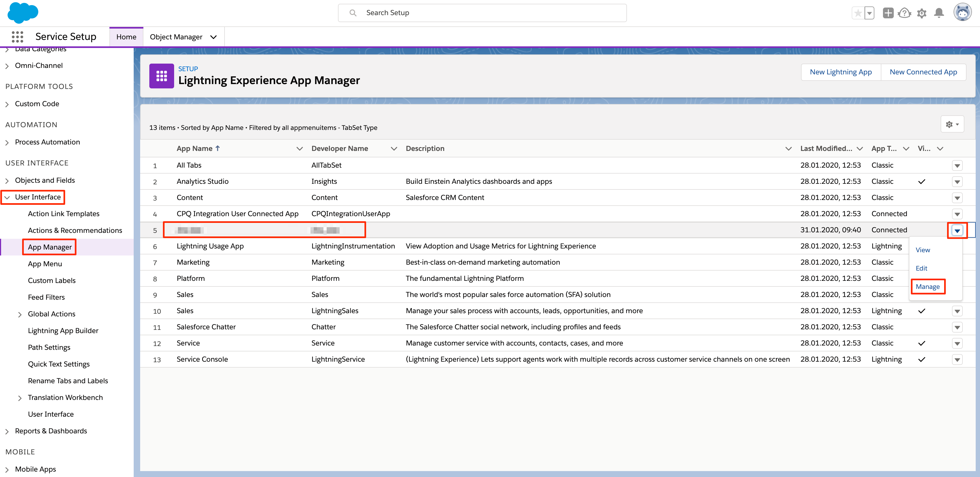The image size is (980, 477).
Task: Click LightningInstrumentation developer name cell
Action: coord(353,246)
